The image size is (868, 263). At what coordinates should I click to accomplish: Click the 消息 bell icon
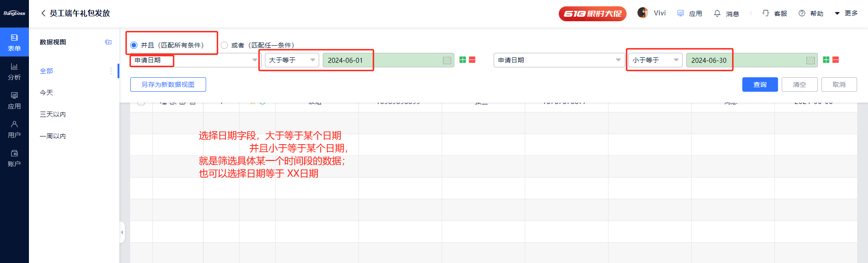717,14
